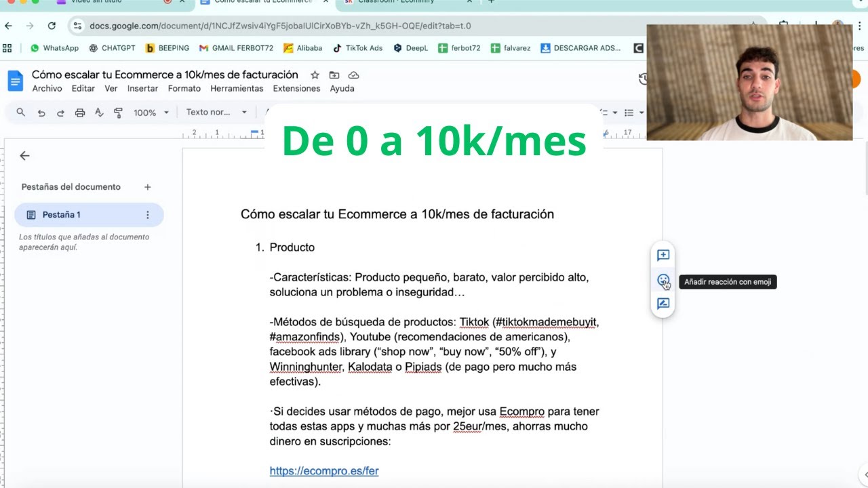Open the Extensiones menu
This screenshot has width=868, height=488.
coord(296,89)
